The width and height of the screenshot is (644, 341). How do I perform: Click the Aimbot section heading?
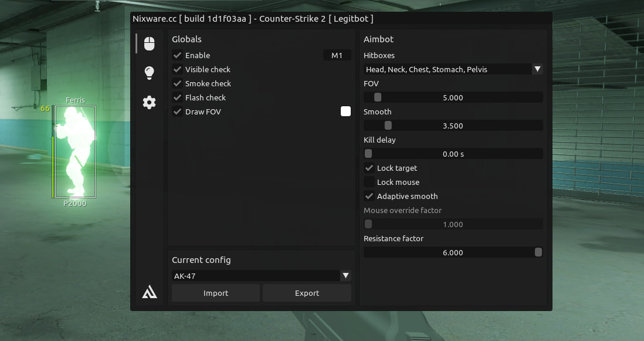click(378, 39)
